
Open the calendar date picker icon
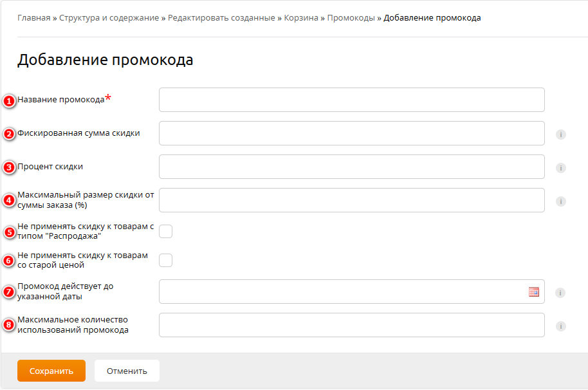click(x=533, y=292)
